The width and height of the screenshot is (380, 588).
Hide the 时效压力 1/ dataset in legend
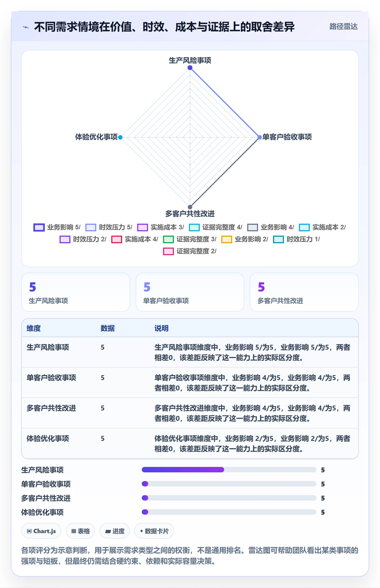point(296,239)
